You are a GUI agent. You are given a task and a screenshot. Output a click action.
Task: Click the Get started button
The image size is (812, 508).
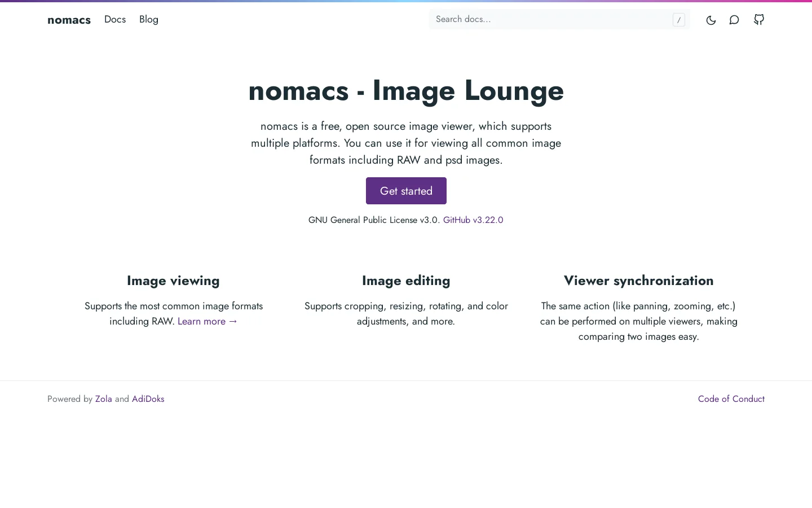(406, 191)
